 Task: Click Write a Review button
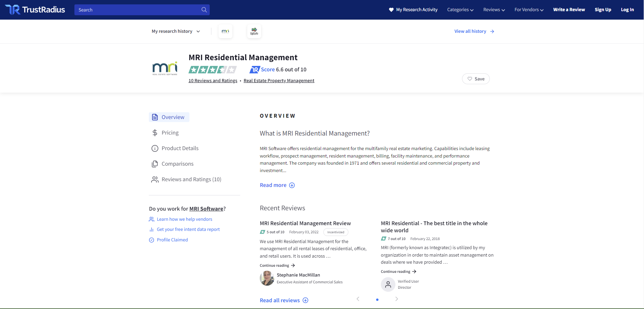[569, 10]
